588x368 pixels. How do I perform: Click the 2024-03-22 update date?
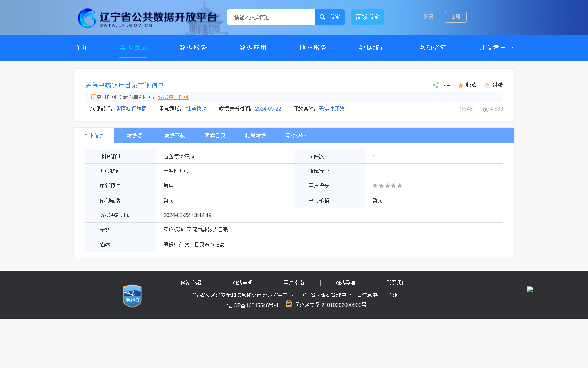click(268, 109)
